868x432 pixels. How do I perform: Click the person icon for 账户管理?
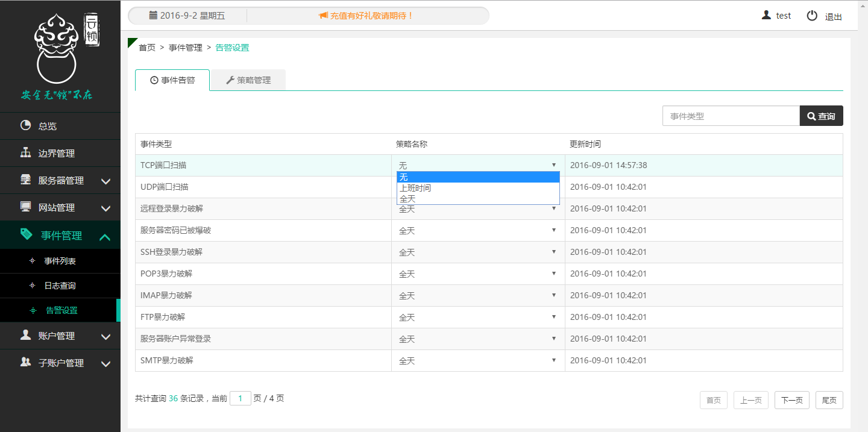coord(25,335)
